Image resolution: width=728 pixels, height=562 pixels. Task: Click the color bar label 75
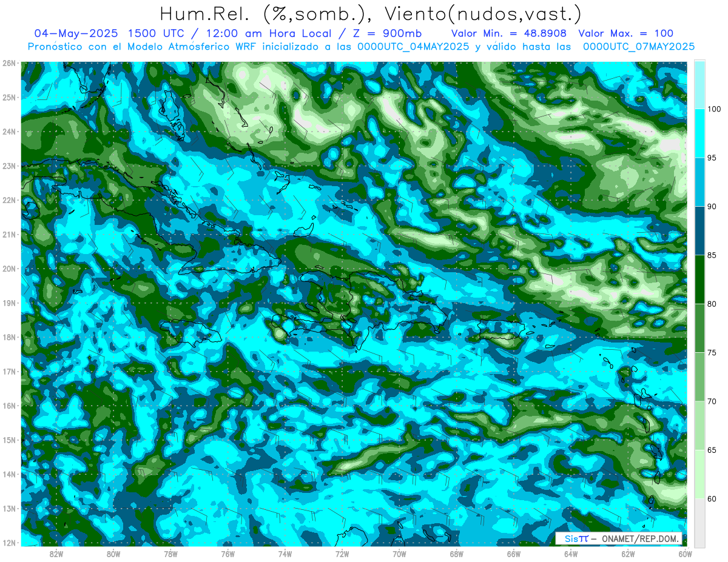pyautogui.click(x=712, y=353)
